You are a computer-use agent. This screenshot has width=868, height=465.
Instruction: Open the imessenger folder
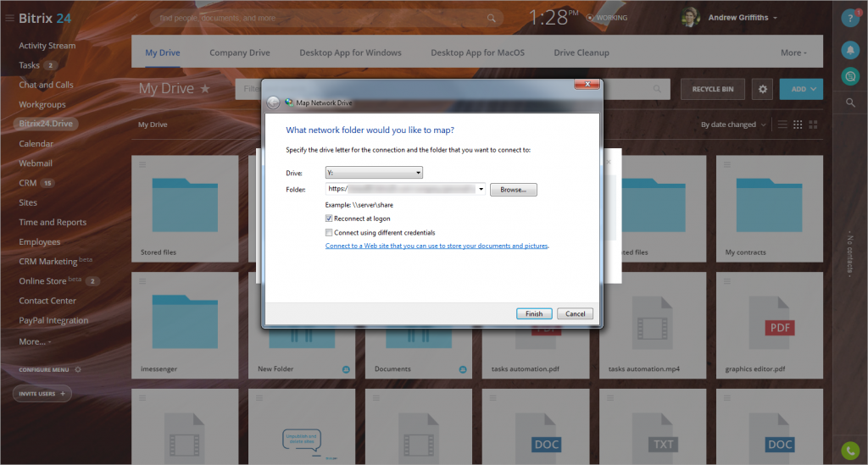coord(185,325)
